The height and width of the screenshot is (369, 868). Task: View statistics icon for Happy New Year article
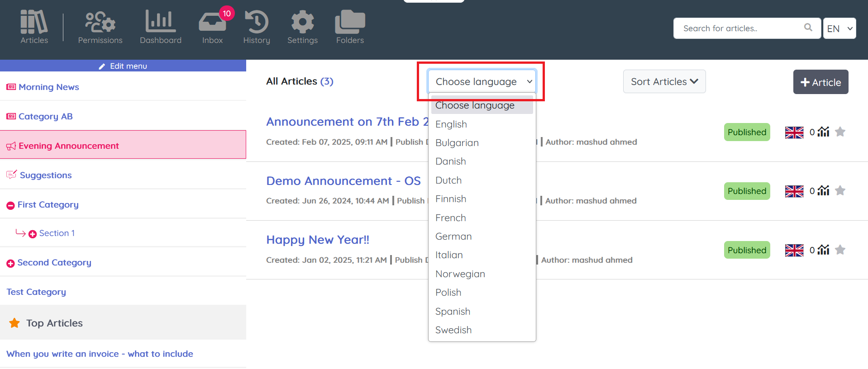tap(824, 250)
